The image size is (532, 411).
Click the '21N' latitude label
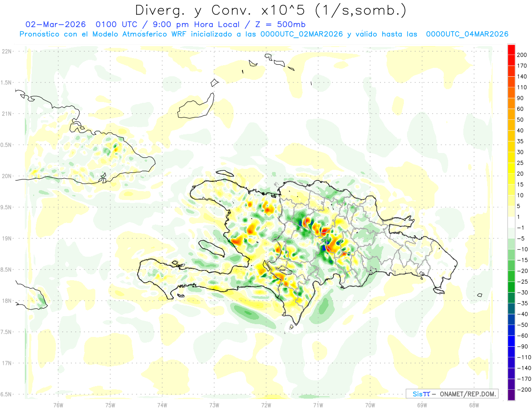(7, 114)
